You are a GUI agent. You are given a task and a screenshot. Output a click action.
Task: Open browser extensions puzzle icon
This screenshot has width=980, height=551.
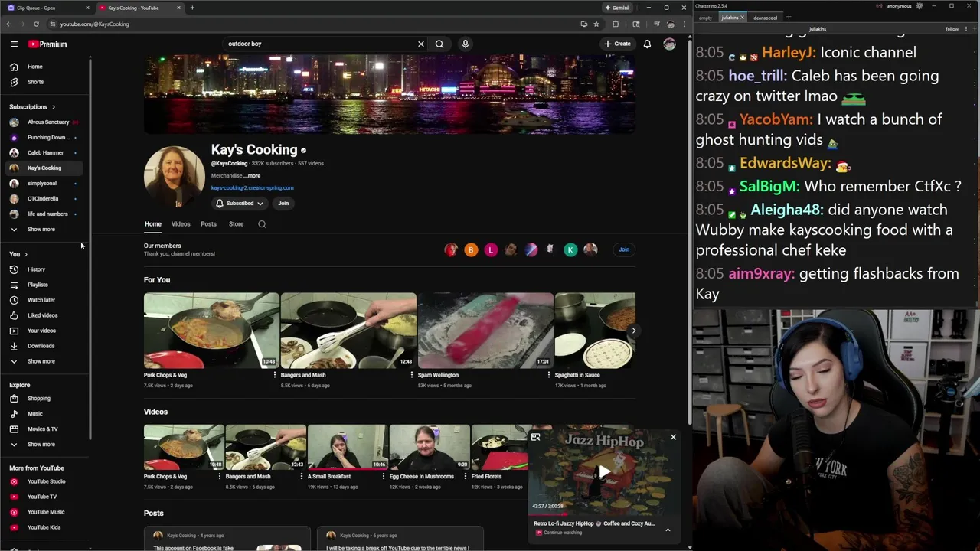616,24
